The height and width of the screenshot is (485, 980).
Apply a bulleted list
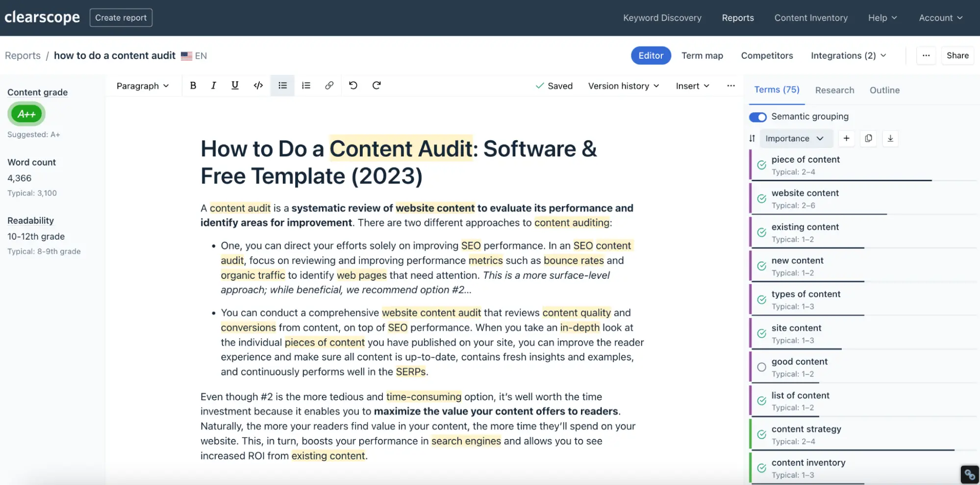[282, 85]
